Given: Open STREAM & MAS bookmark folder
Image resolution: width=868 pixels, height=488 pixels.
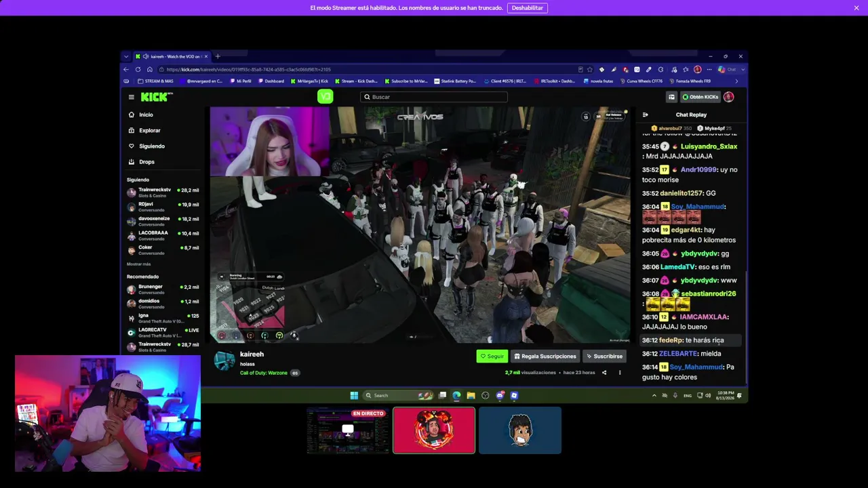Looking at the screenshot, I should [x=155, y=81].
